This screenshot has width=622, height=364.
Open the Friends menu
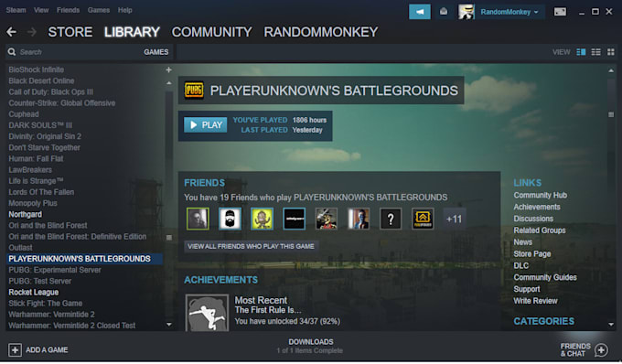point(68,10)
